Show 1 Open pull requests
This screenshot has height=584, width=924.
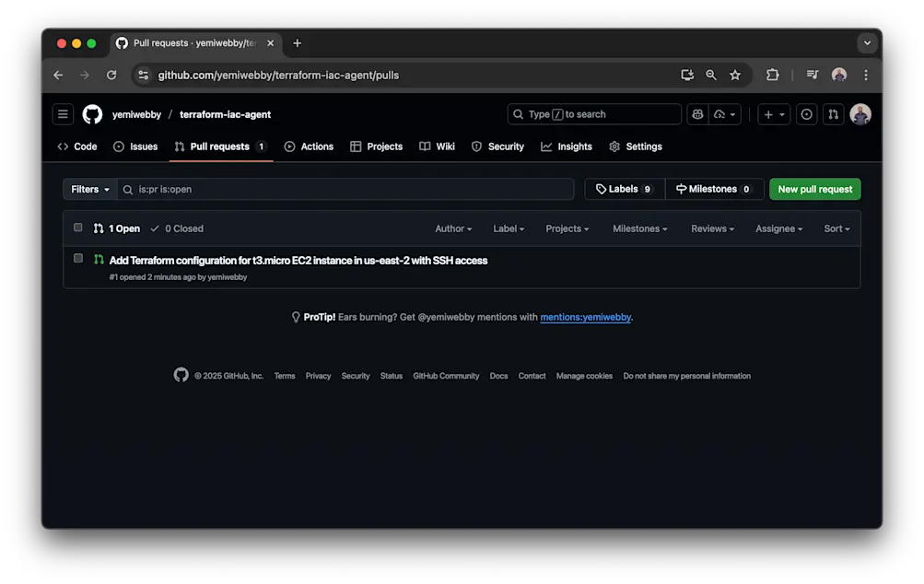[117, 228]
